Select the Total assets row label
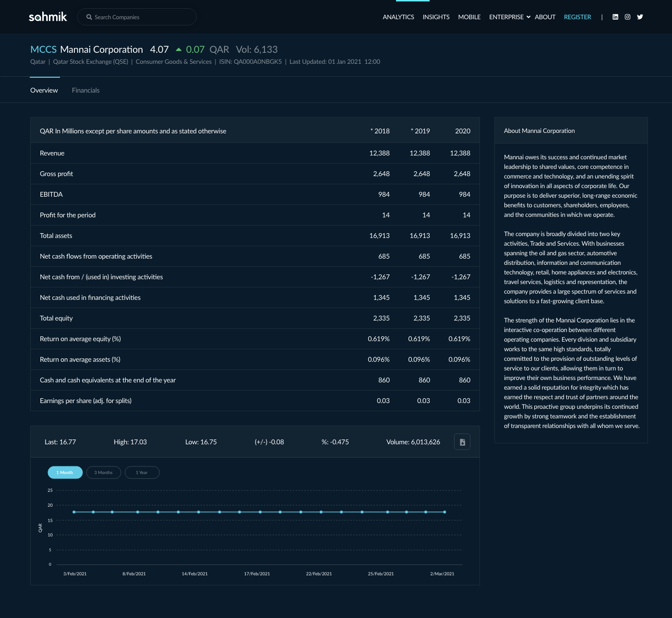 tap(56, 236)
